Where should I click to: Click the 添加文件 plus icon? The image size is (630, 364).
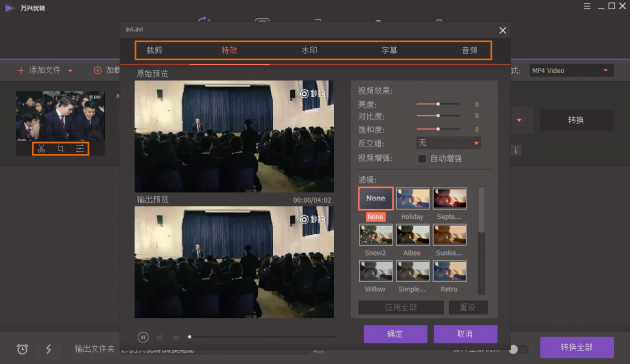click(21, 71)
